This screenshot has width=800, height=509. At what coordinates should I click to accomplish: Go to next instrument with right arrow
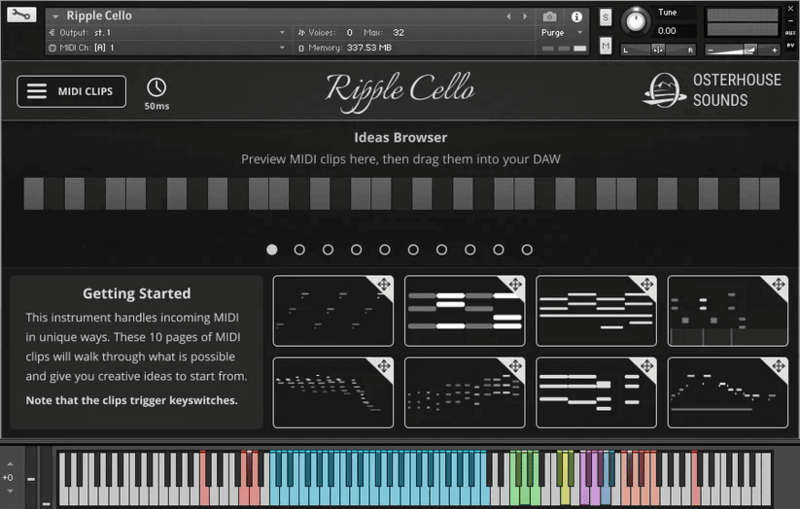[x=525, y=16]
